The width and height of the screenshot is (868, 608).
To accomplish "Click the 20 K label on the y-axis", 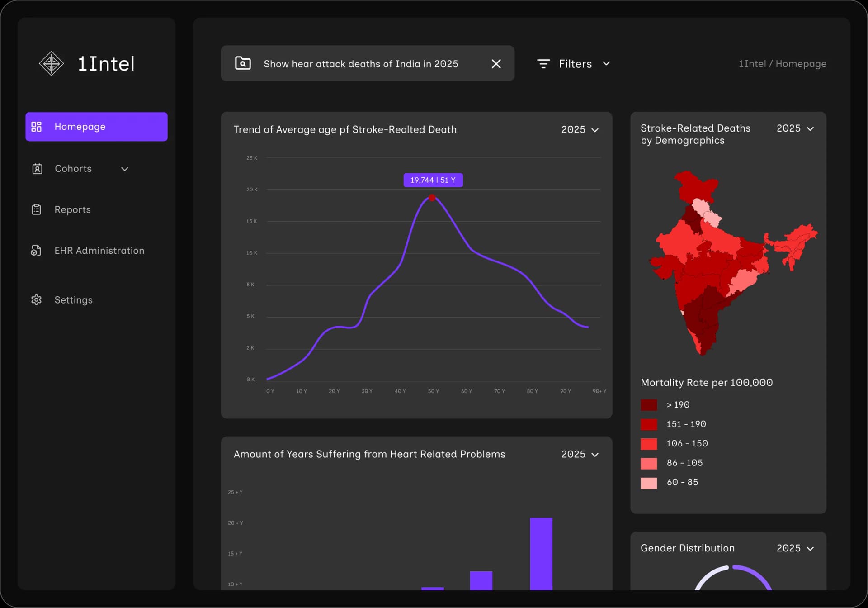I will [252, 190].
